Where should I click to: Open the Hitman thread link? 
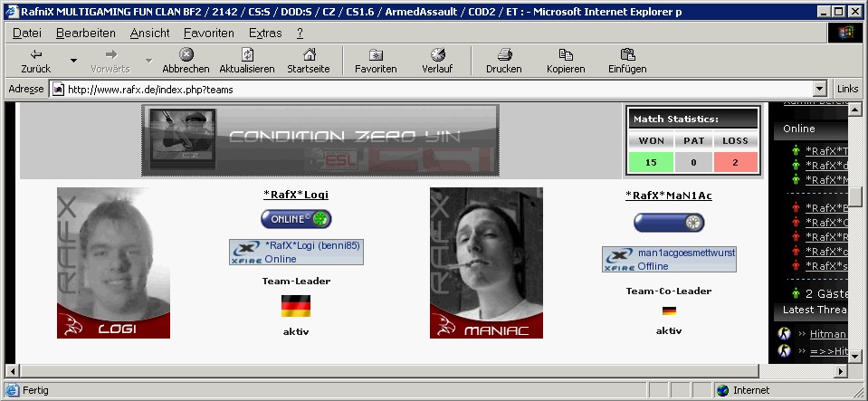(x=828, y=333)
